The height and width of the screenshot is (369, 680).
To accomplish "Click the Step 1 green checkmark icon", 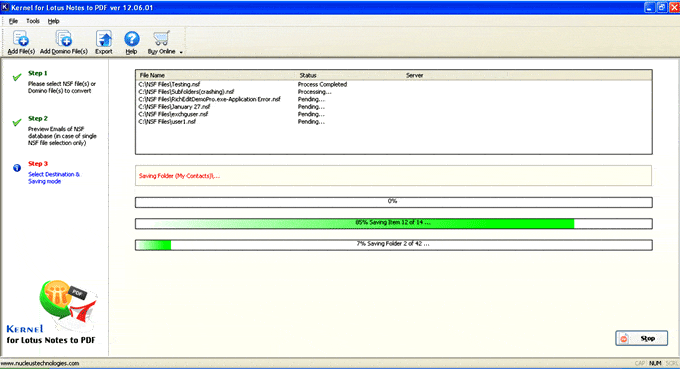I will [17, 77].
